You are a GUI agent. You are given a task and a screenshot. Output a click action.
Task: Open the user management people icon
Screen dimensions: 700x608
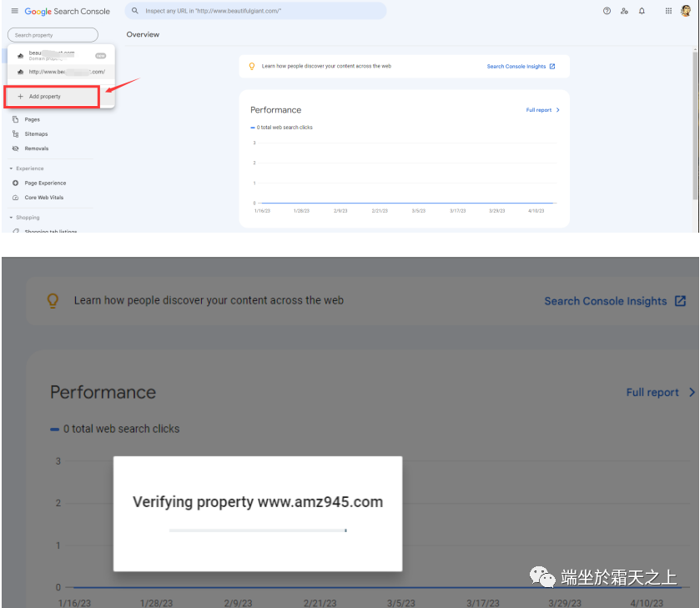pyautogui.click(x=624, y=11)
